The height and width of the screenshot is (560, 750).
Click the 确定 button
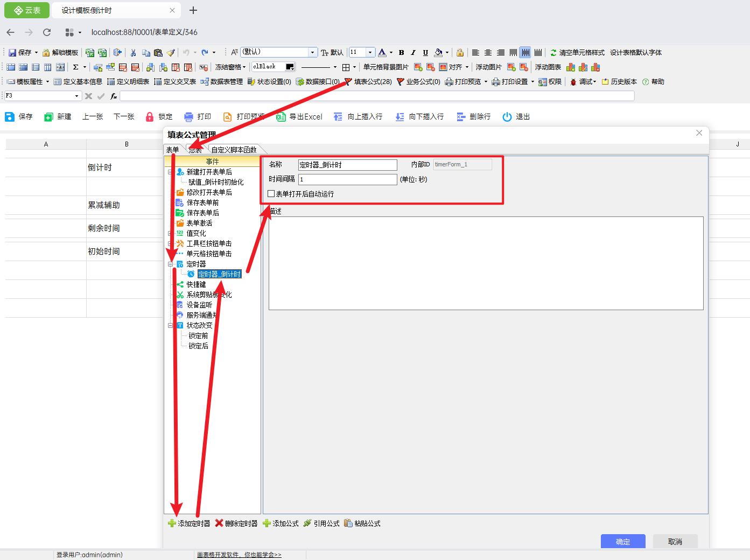point(623,542)
